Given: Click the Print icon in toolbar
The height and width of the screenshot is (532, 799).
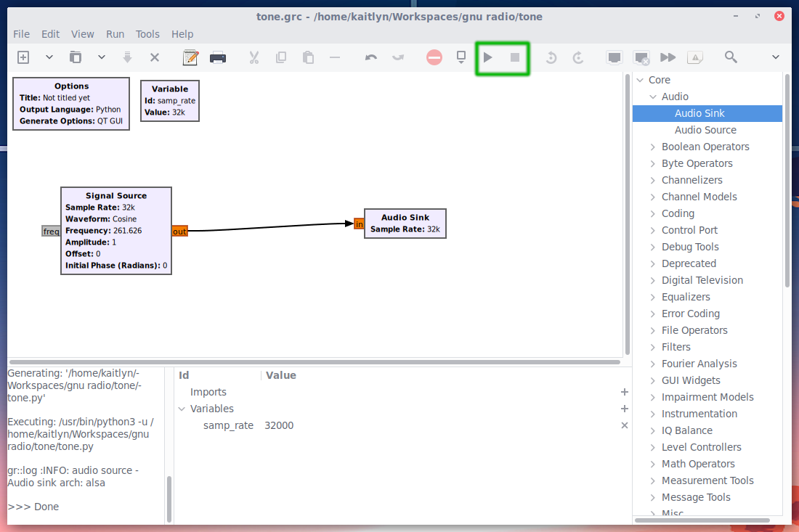Looking at the screenshot, I should 217,57.
